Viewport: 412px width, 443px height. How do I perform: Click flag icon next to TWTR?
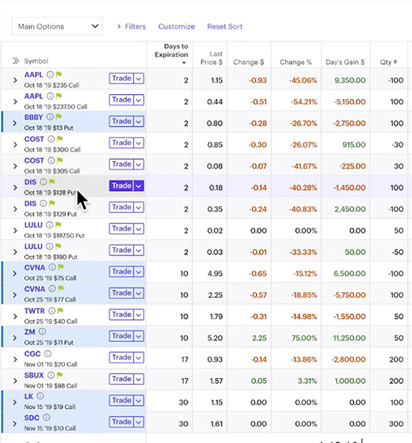coord(60,311)
